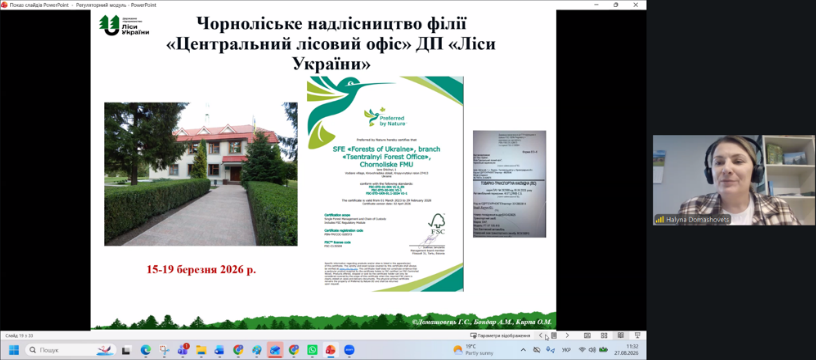Click the 'Ліси України' logo on slide
Viewport: 816px width, 360px height.
tap(124, 25)
